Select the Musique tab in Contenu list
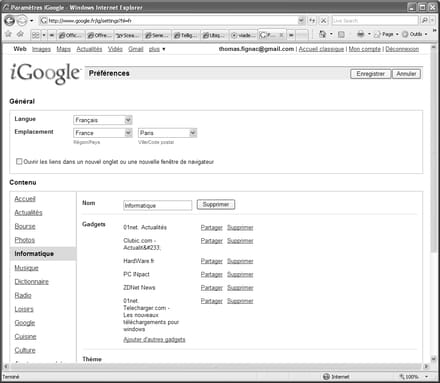 [x=27, y=268]
